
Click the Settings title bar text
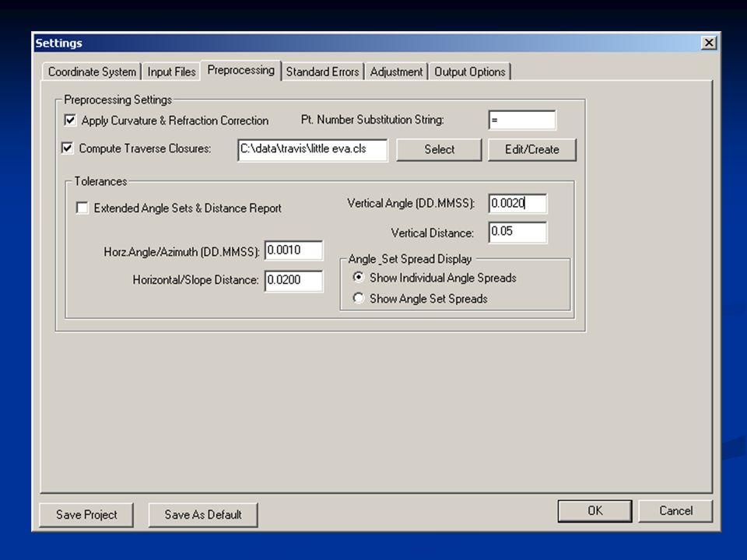(x=58, y=43)
